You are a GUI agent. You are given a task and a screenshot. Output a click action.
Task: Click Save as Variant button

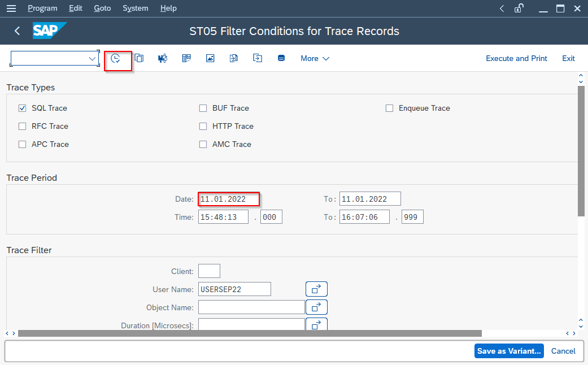click(x=509, y=351)
